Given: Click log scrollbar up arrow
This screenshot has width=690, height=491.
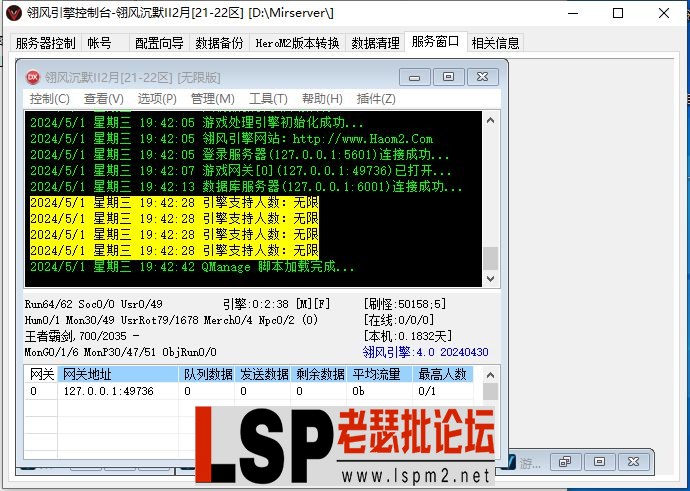Looking at the screenshot, I should click(491, 120).
